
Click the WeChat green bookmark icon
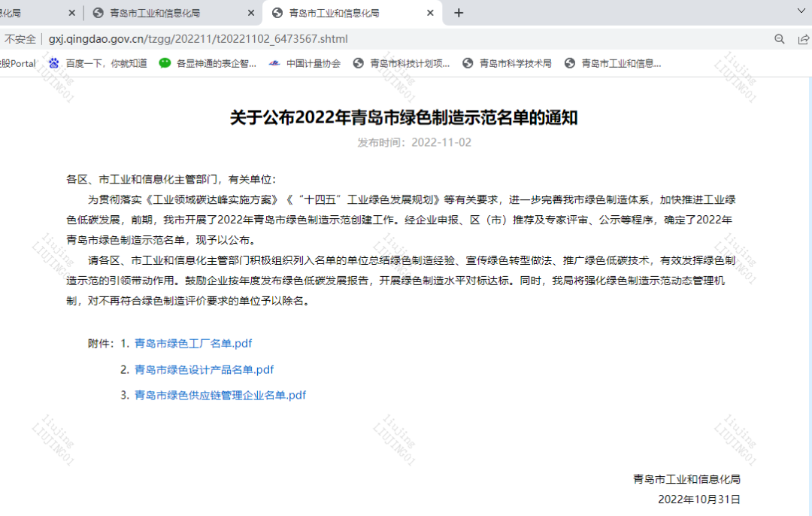(165, 63)
